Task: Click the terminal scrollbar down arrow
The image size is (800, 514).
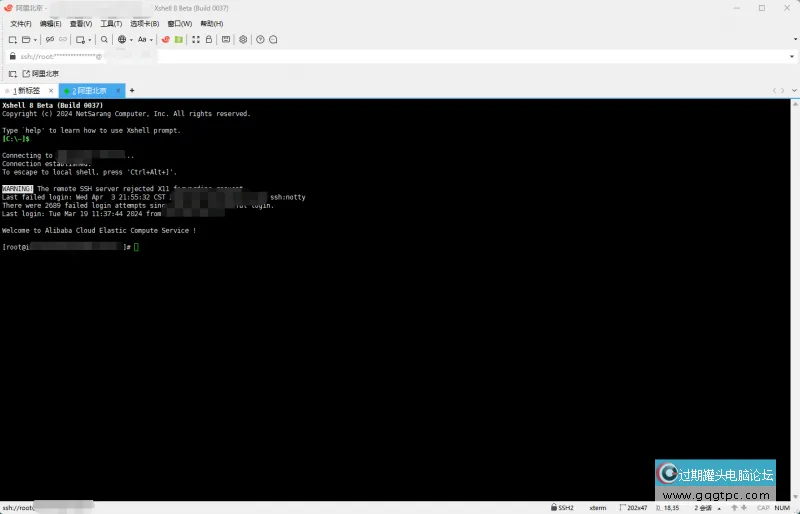Action: [x=795, y=497]
